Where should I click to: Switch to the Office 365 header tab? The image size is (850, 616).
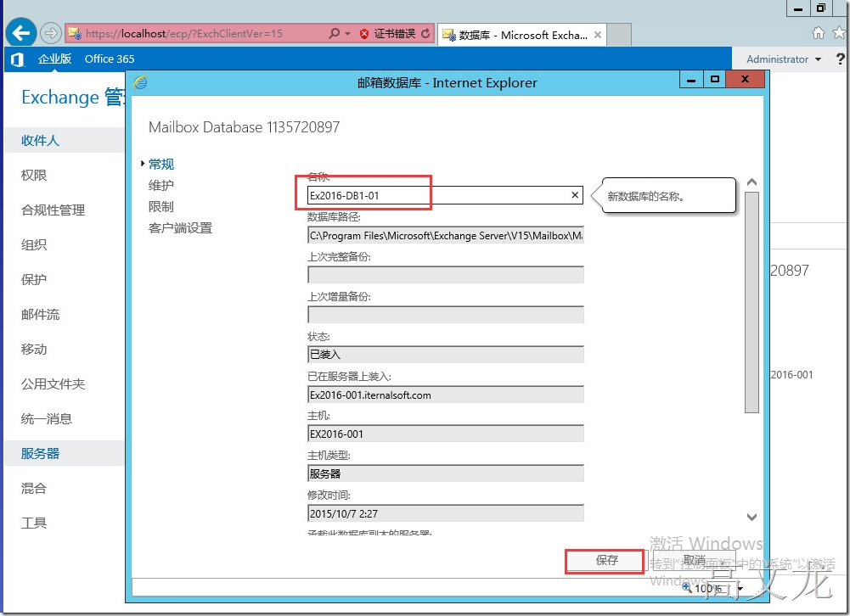pyautogui.click(x=110, y=59)
